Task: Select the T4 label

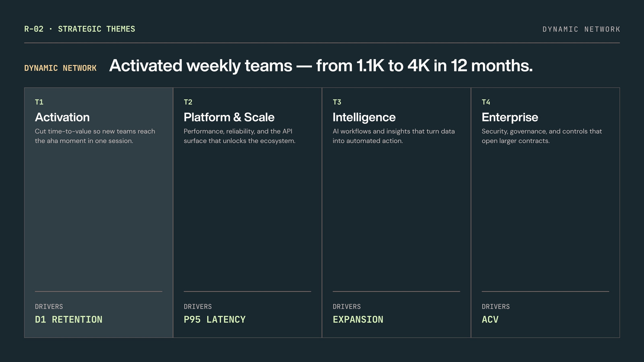Action: 486,102
